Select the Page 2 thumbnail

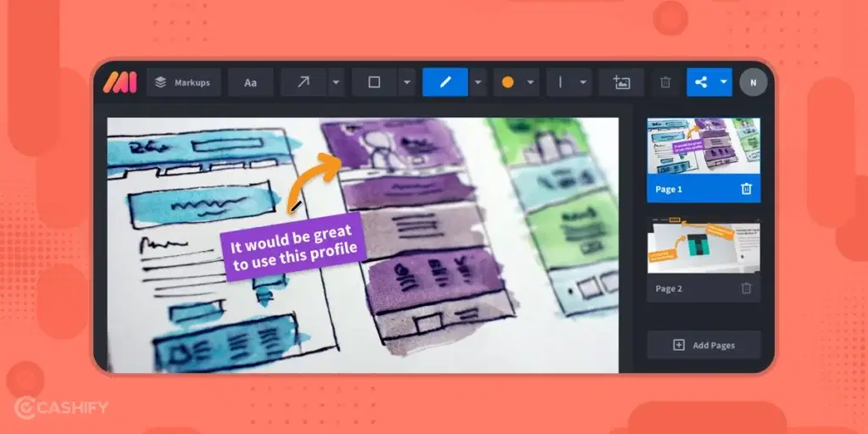(x=704, y=245)
